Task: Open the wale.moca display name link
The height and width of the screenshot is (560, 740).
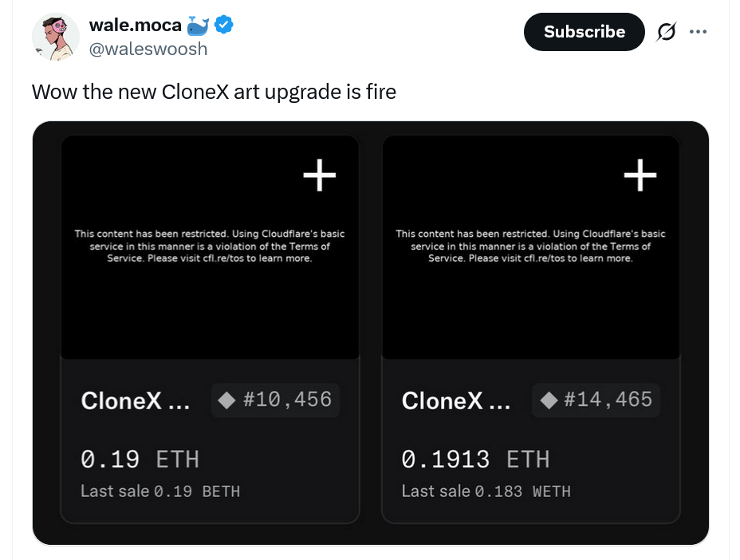Action: point(135,26)
